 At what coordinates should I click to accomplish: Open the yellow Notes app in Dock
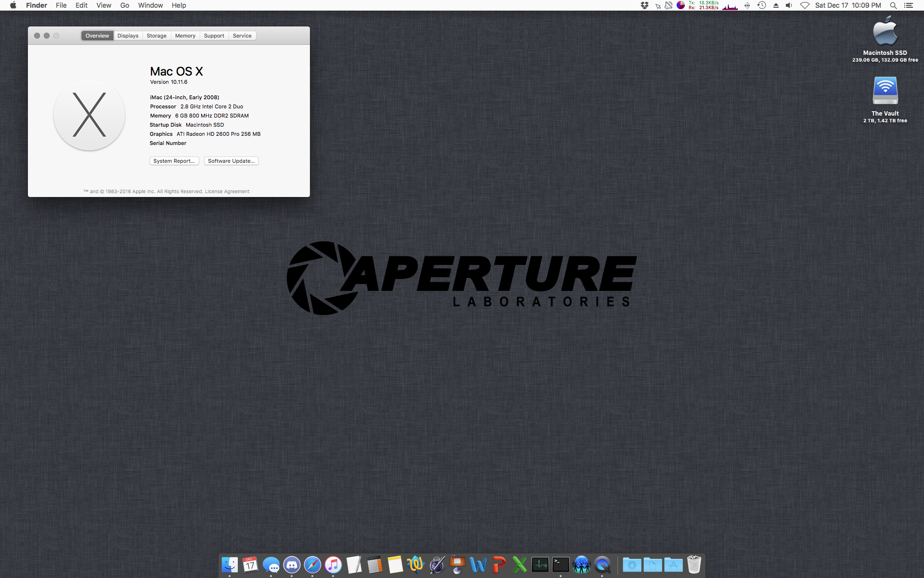pyautogui.click(x=395, y=565)
